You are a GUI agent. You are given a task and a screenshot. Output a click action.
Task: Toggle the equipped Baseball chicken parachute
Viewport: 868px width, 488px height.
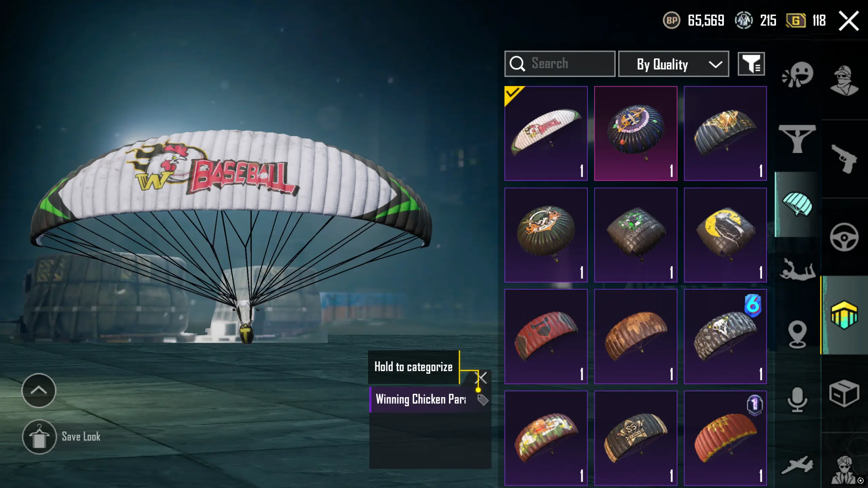(x=546, y=133)
